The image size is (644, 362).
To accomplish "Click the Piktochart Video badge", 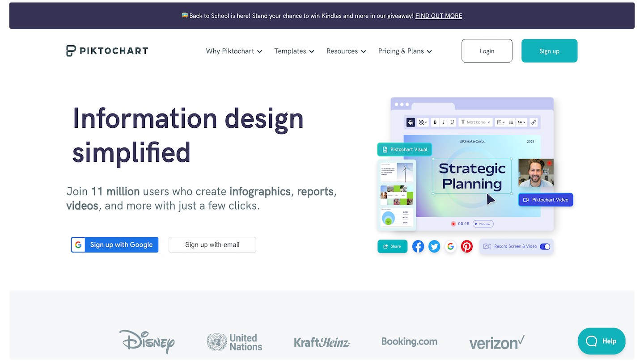I will 546,200.
